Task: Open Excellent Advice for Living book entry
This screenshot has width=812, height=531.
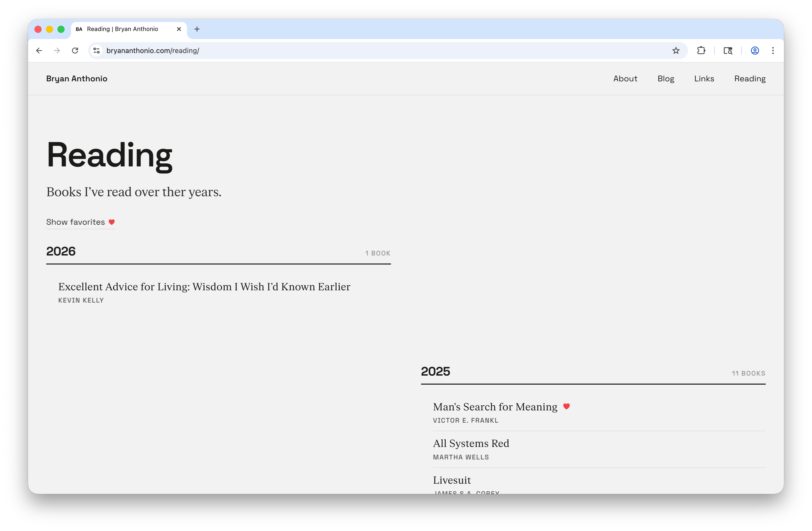Action: click(204, 287)
